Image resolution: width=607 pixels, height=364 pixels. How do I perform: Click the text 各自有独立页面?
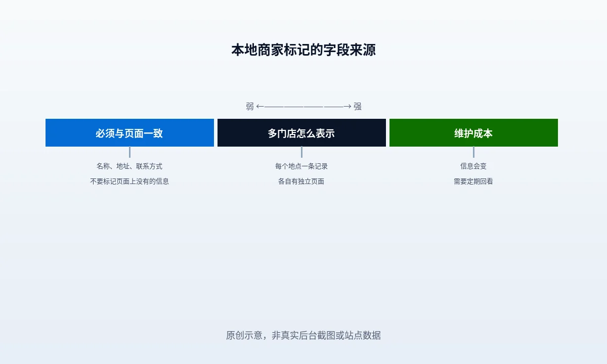(x=301, y=181)
